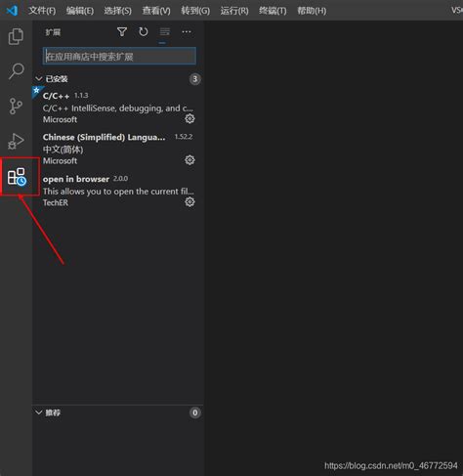Select the Extensions icon in activity bar
This screenshot has width=463, height=476.
(x=17, y=177)
